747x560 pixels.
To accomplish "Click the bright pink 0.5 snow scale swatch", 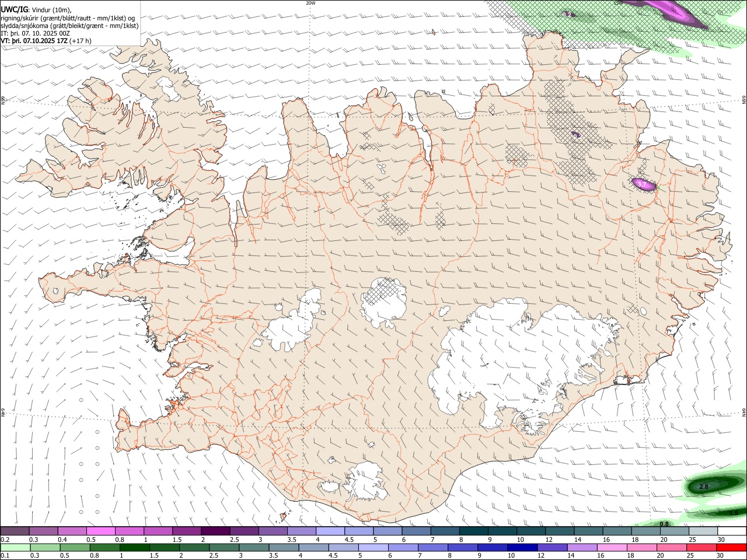I will coord(100,531).
